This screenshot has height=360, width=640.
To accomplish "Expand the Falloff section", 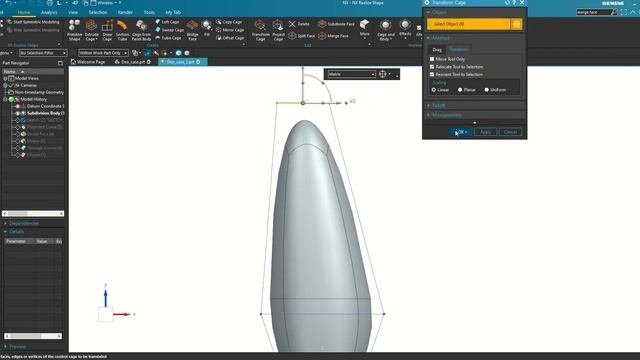I will point(428,106).
